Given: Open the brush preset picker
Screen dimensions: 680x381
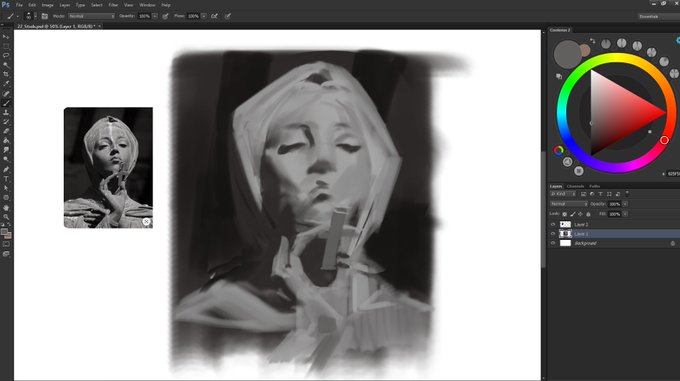Looking at the screenshot, I should coord(30,16).
